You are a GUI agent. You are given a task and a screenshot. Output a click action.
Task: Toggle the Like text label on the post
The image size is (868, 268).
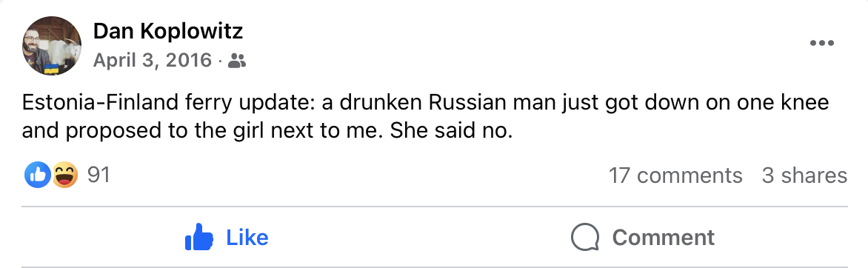point(247,238)
